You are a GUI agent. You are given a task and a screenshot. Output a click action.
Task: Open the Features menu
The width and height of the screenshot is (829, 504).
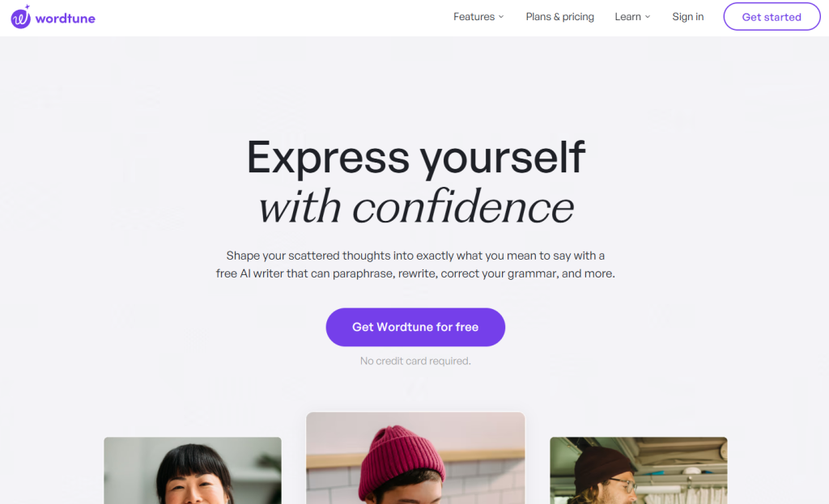478,17
